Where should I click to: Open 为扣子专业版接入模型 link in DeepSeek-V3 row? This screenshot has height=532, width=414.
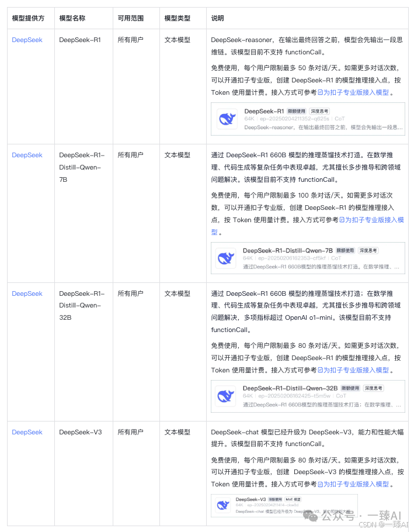[353, 484]
